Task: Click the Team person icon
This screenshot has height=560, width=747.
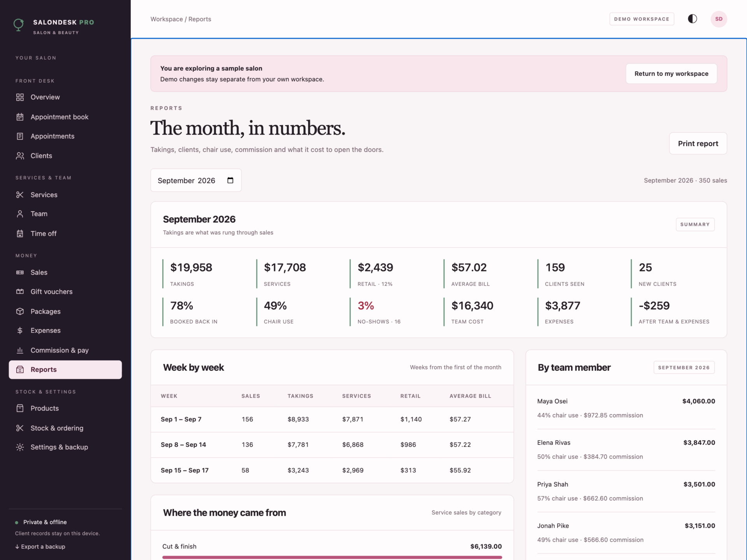Action: pos(20,214)
